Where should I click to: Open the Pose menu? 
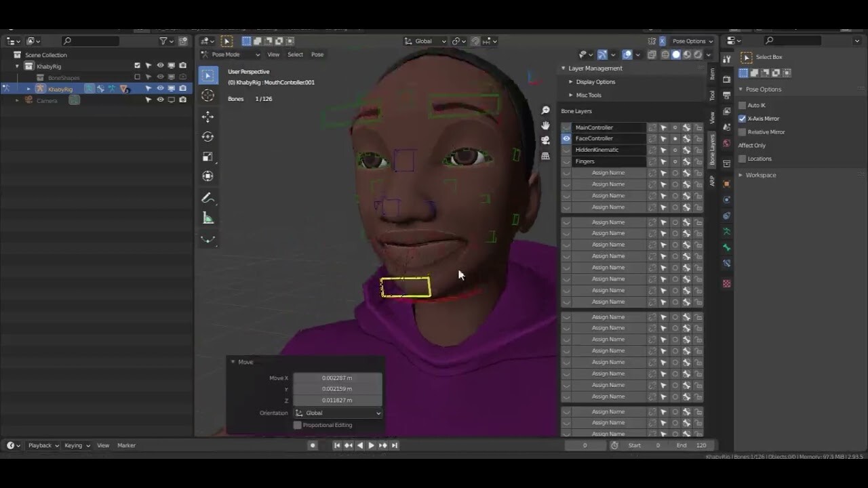click(x=317, y=54)
